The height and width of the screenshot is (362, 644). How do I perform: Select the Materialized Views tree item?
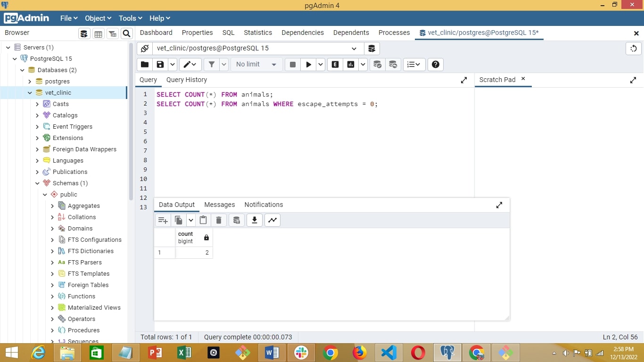coord(94,308)
